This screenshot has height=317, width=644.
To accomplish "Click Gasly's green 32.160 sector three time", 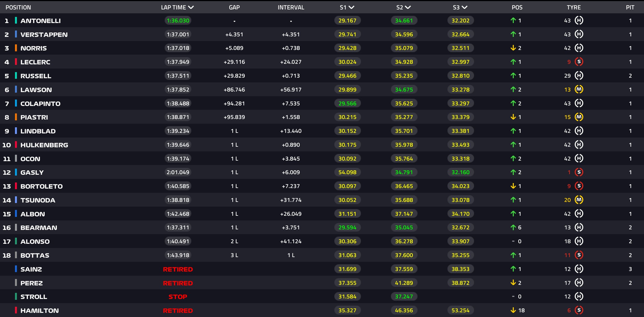I will (x=460, y=172).
